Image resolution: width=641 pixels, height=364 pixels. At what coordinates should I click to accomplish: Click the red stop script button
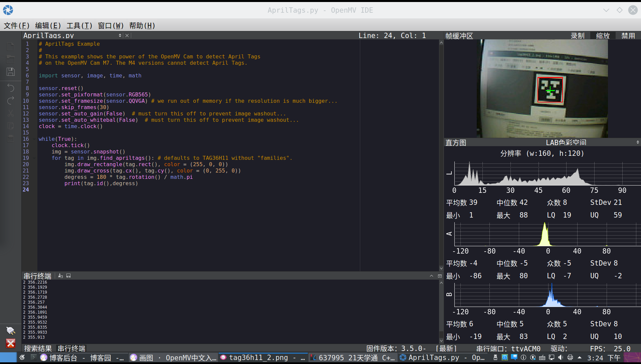pyautogui.click(x=11, y=343)
